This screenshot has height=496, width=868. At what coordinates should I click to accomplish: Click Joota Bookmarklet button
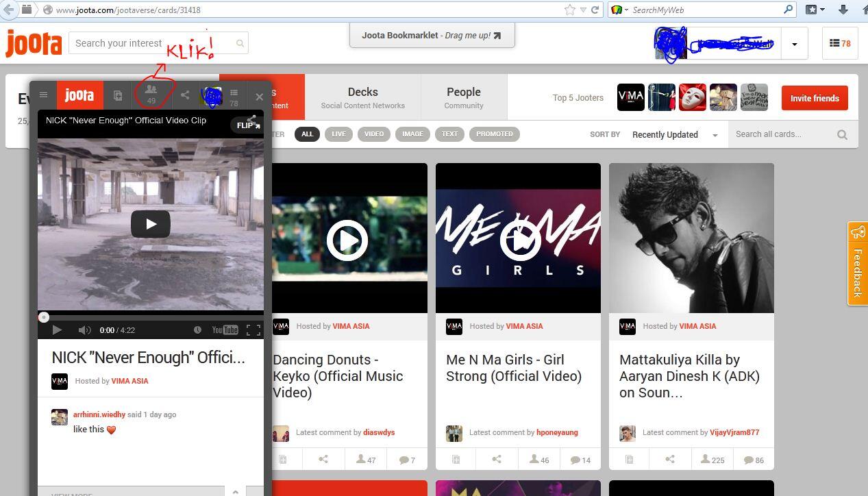[432, 36]
